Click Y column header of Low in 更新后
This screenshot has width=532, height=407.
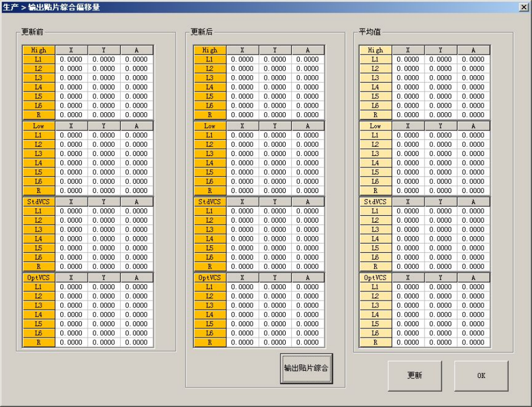click(275, 126)
